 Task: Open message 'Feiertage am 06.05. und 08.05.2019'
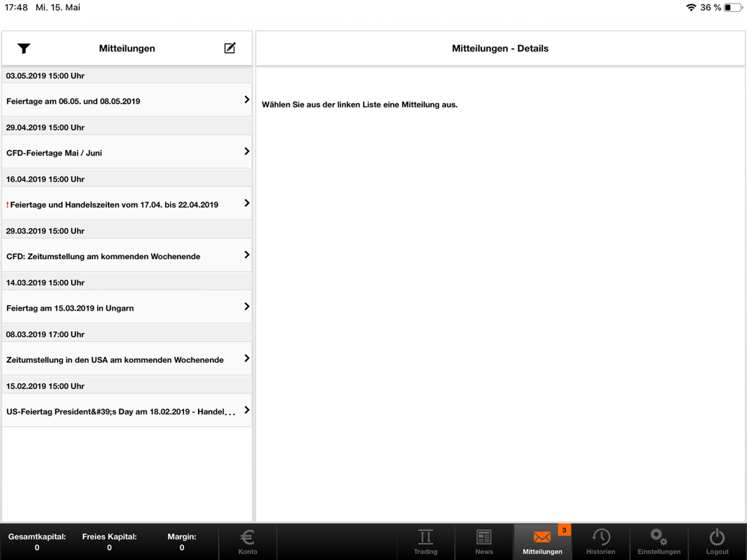127,100
